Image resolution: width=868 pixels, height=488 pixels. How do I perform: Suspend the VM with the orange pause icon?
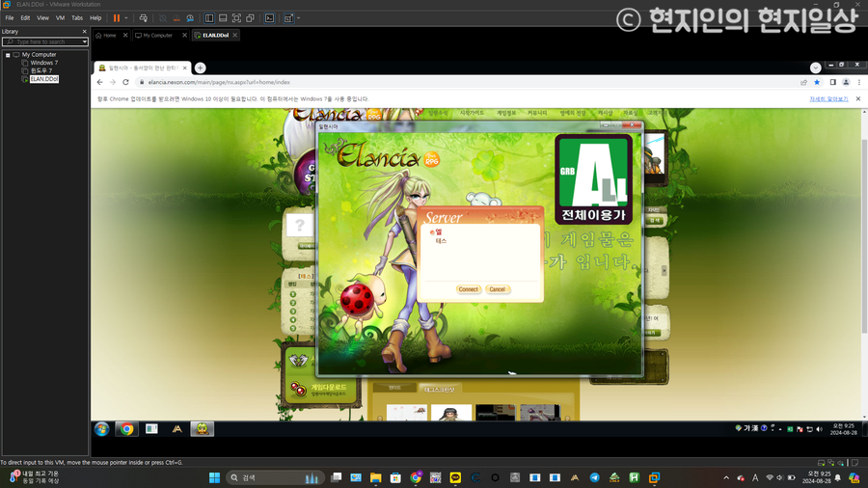coord(117,18)
